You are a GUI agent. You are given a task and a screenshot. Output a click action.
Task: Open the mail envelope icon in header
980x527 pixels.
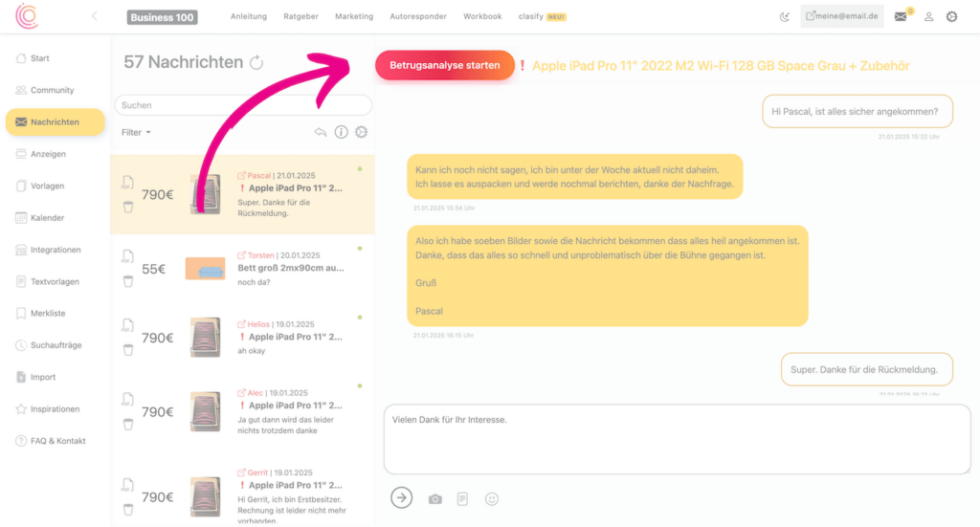pyautogui.click(x=900, y=17)
